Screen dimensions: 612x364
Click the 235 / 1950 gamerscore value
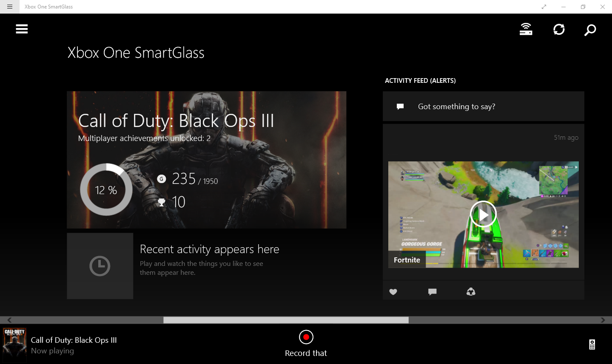[x=195, y=179]
